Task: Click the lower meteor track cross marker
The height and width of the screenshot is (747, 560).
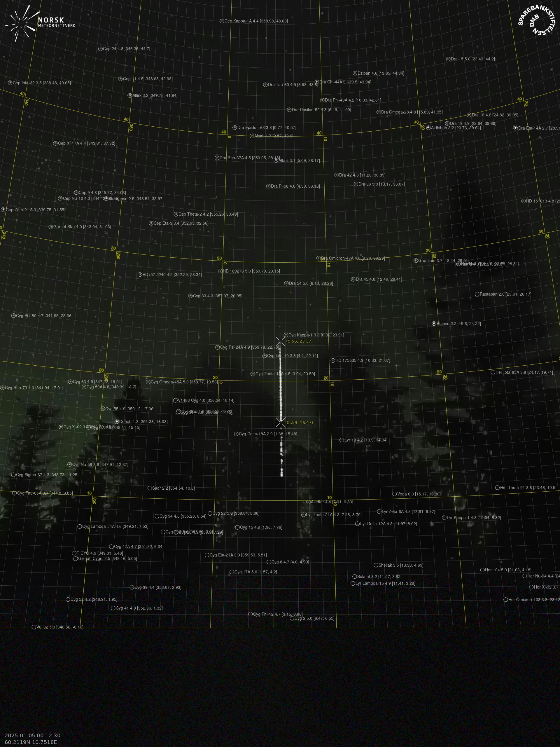Action: pyautogui.click(x=281, y=423)
